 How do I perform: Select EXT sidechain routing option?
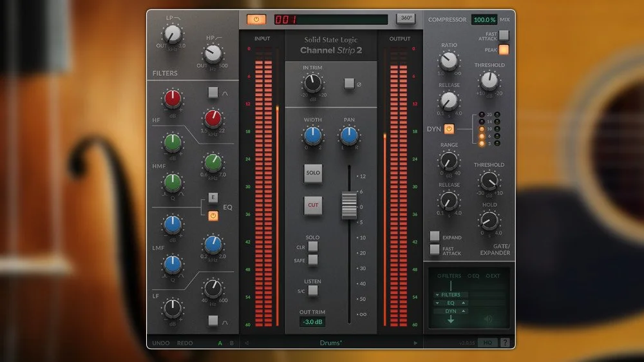coord(493,276)
